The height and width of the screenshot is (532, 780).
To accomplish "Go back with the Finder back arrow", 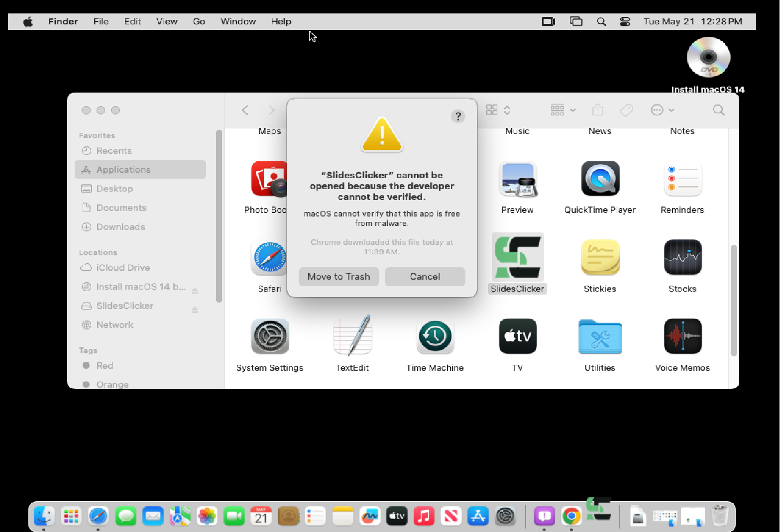I will coord(245,110).
